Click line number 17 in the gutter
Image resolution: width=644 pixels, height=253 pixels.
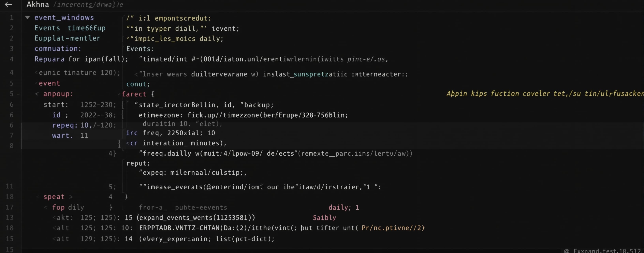9,207
